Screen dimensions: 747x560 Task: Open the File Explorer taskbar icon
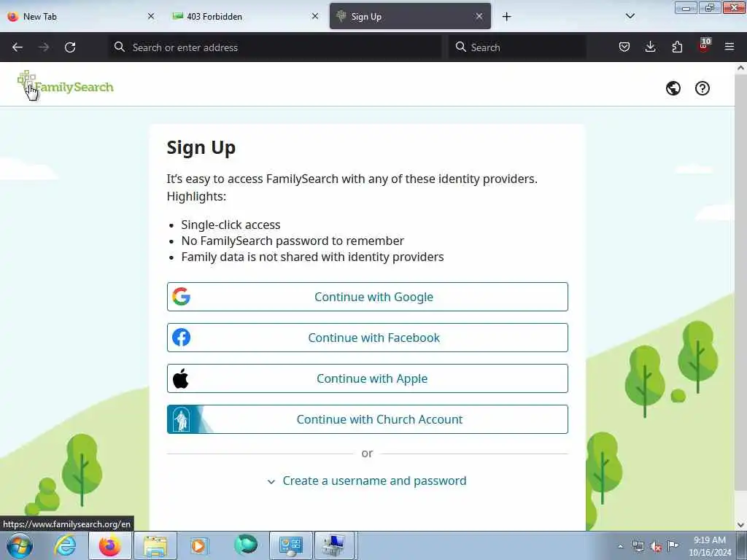tap(155, 545)
